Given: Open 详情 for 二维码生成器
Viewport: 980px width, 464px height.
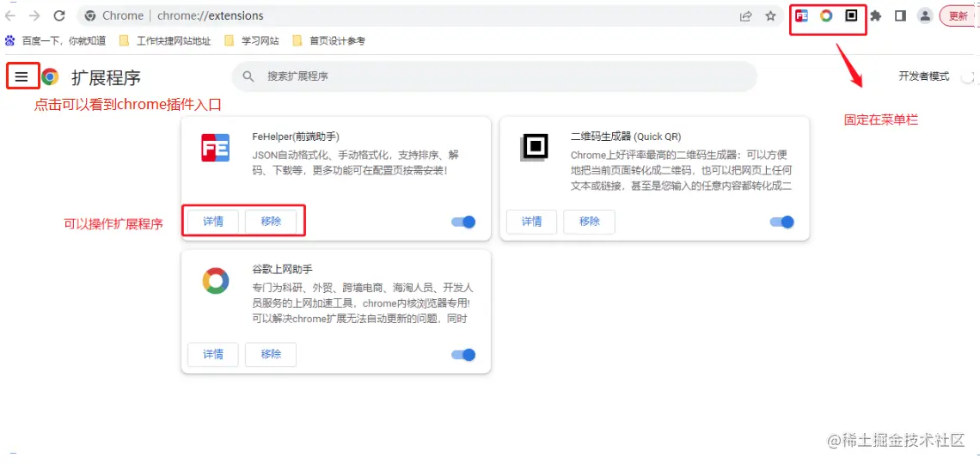Looking at the screenshot, I should click(x=531, y=221).
